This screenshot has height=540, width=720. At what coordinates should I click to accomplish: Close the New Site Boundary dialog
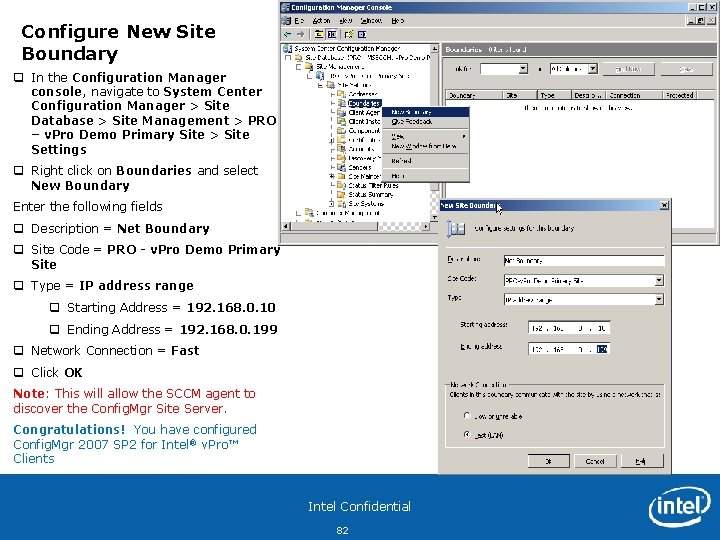pyautogui.click(x=664, y=205)
